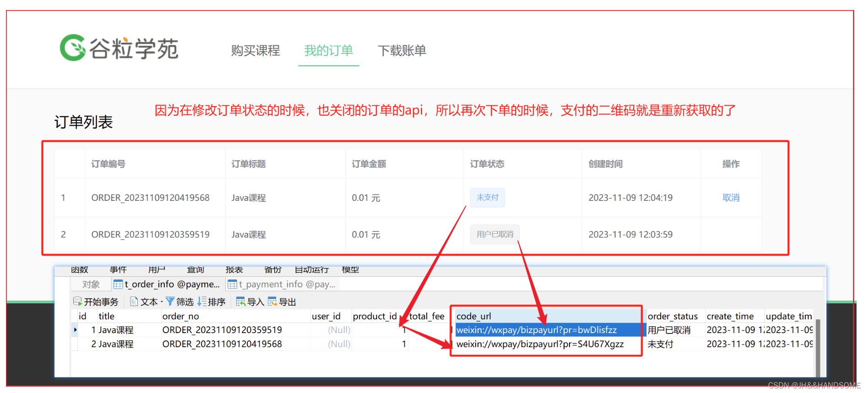Select Navicat cell ORDER_20231109120419568
Viewport: 868px width, 393px height.
pos(222,344)
